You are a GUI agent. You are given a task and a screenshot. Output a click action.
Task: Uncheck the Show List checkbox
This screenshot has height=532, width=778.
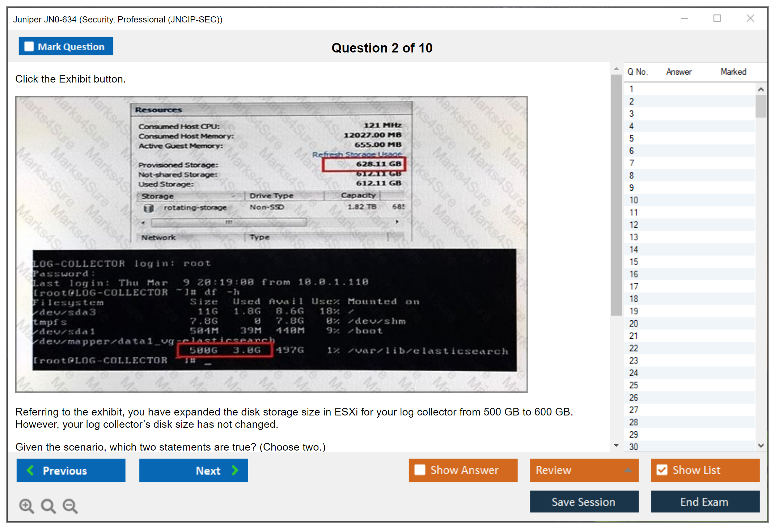pos(662,470)
